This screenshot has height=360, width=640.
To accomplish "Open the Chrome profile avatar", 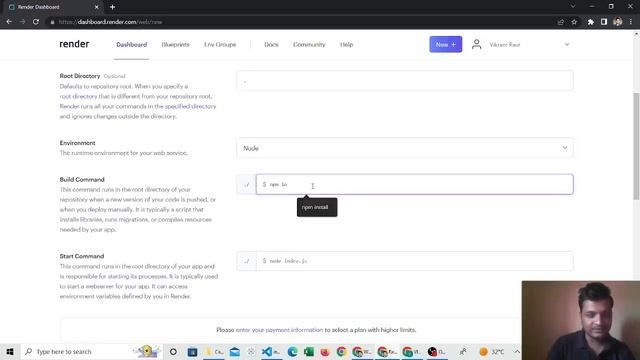I will [x=618, y=22].
